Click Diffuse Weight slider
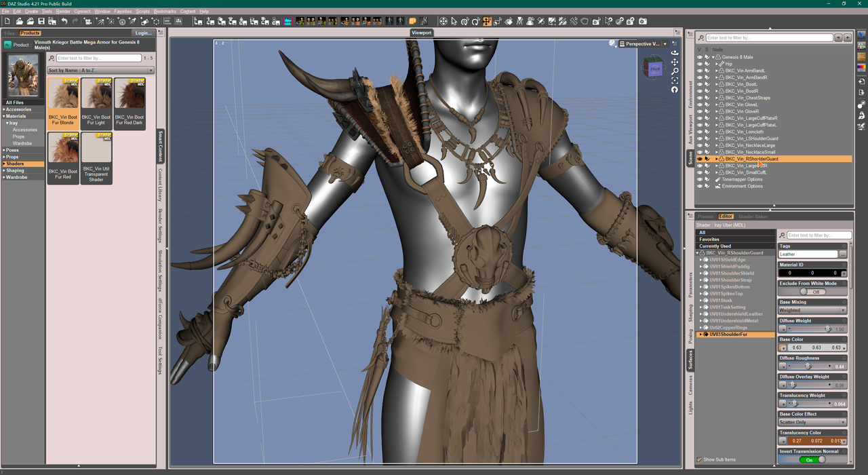 pos(808,329)
